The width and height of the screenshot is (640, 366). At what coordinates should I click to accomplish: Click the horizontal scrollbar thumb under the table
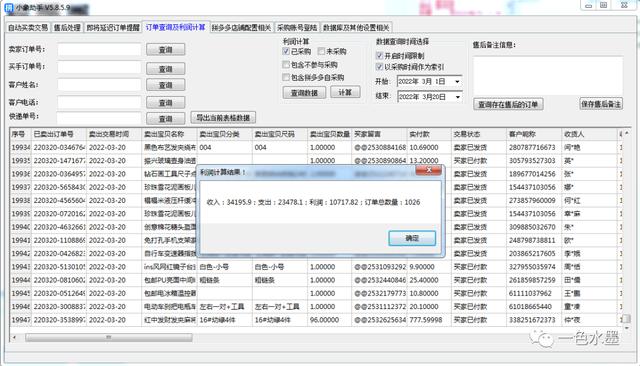click(x=109, y=337)
